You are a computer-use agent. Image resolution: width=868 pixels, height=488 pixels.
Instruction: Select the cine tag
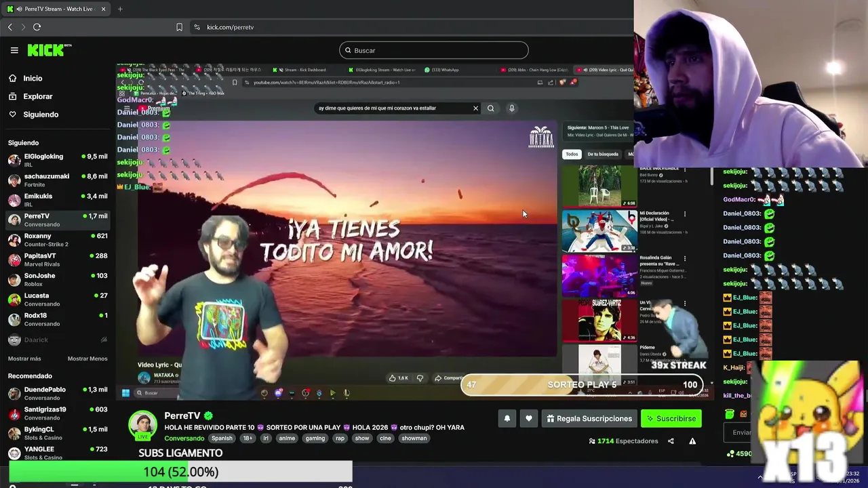pyautogui.click(x=385, y=439)
